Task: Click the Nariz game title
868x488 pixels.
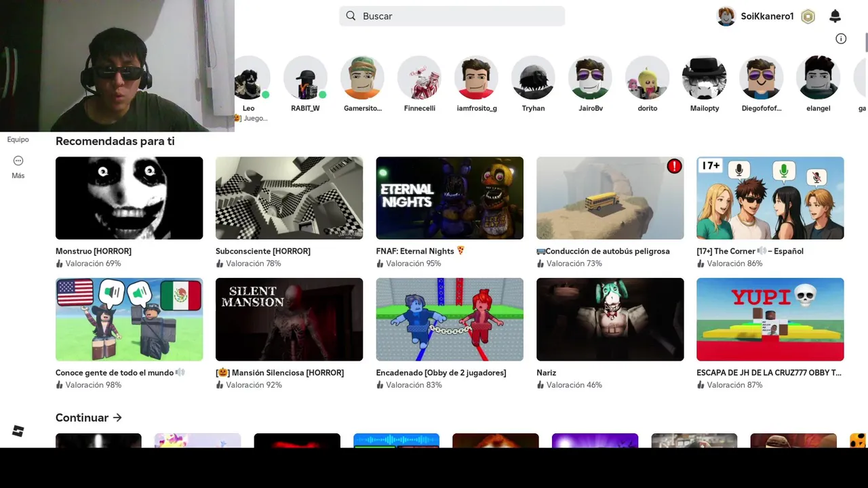Action: point(546,373)
